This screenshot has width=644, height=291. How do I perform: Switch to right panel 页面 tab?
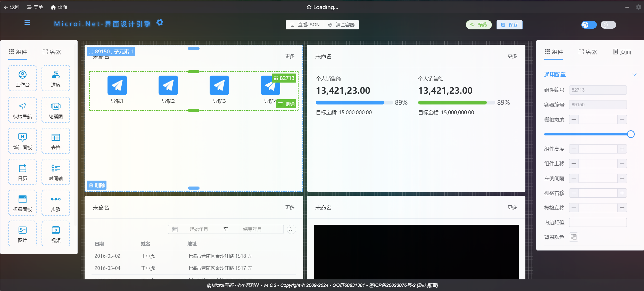[x=622, y=52]
